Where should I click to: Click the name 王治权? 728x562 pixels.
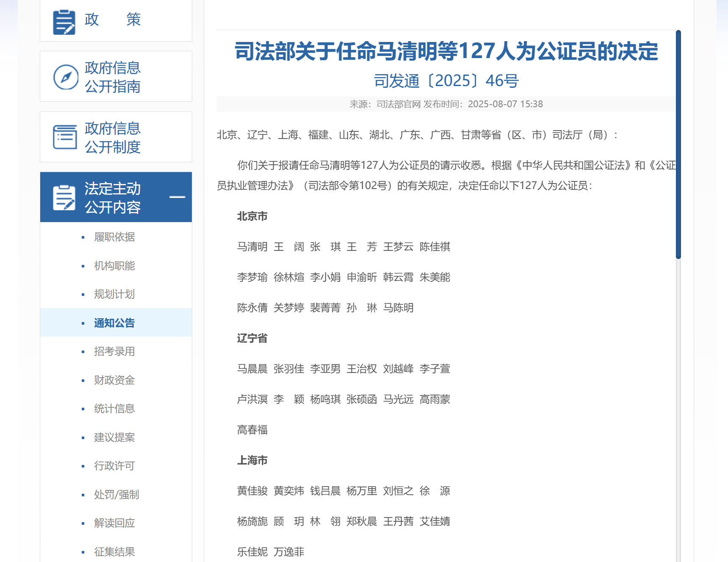[362, 369]
